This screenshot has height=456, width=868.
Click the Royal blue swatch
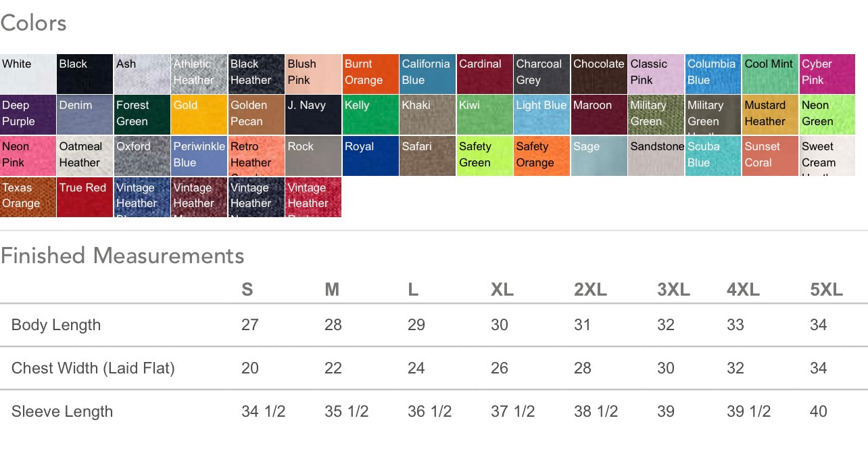point(370,156)
